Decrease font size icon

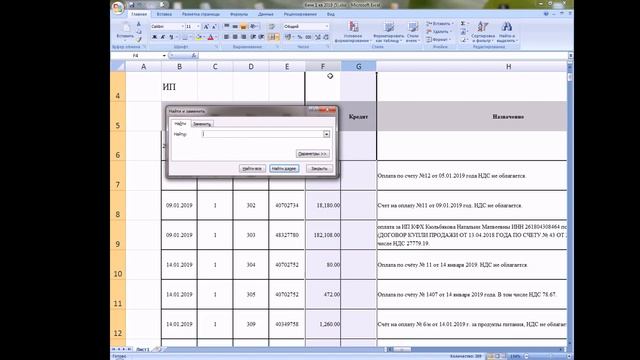pyautogui.click(x=214, y=27)
